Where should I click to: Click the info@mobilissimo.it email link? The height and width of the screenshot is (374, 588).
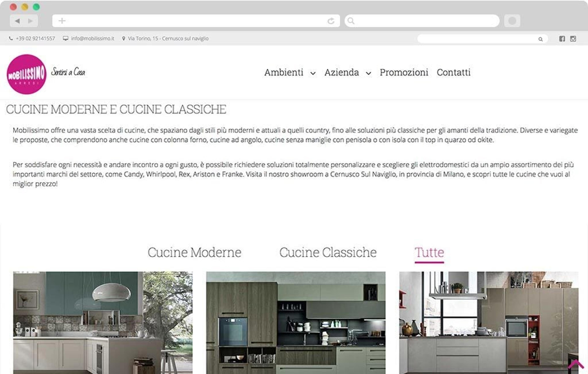92,39
